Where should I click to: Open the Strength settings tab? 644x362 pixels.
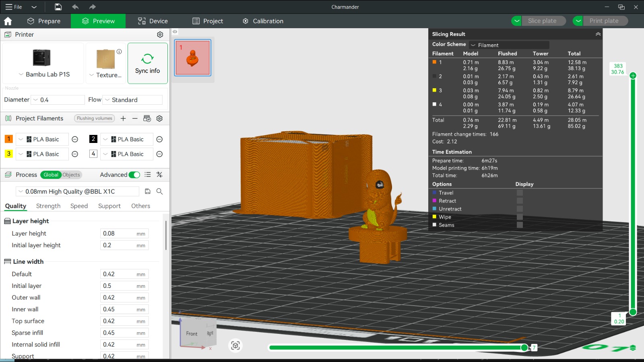[48, 206]
